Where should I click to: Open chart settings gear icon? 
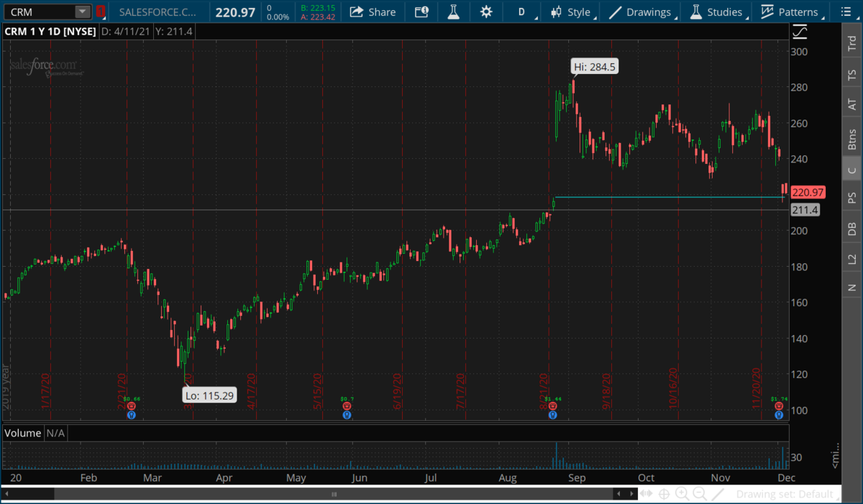pos(486,12)
